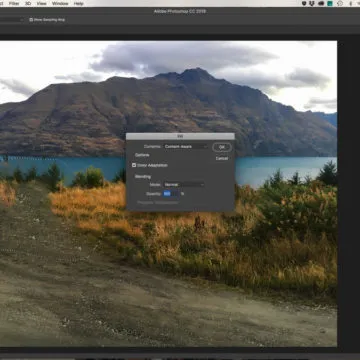Cancel the Fill dialog

point(222,158)
